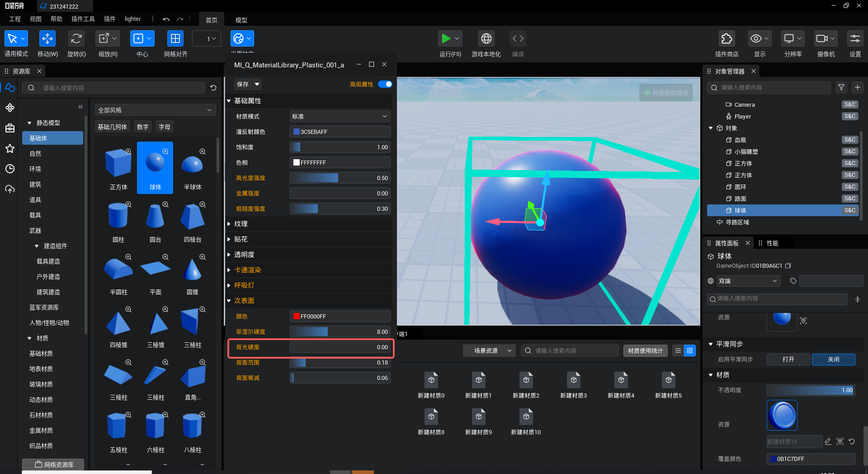The height and width of the screenshot is (474, 868).
Task: Filter by 字母 tag
Action: [x=164, y=127]
